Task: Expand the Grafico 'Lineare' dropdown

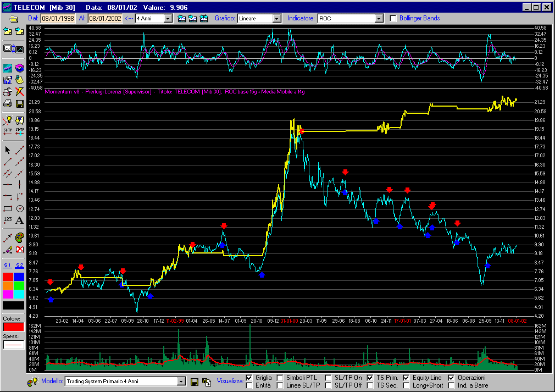Action: pos(276,19)
